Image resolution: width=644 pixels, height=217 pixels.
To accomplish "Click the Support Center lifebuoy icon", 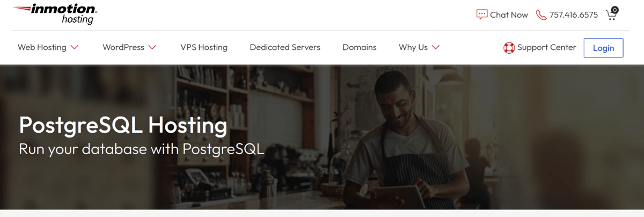I will [x=509, y=48].
